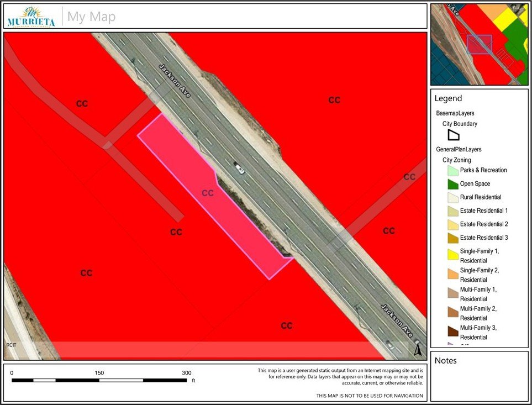Click the user-generated static output disclaimer paragraph
The width and height of the screenshot is (532, 405).
tap(340, 377)
